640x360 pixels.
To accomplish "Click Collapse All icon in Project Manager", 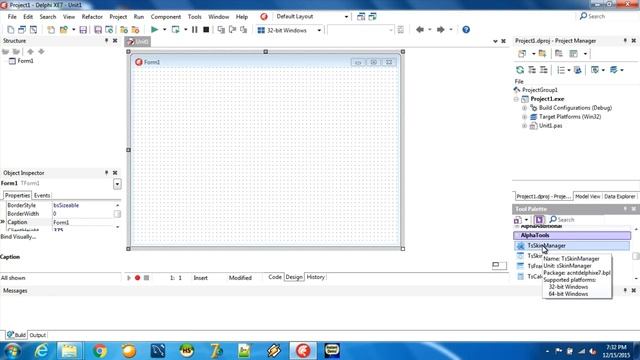I will pyautogui.click(x=544, y=70).
